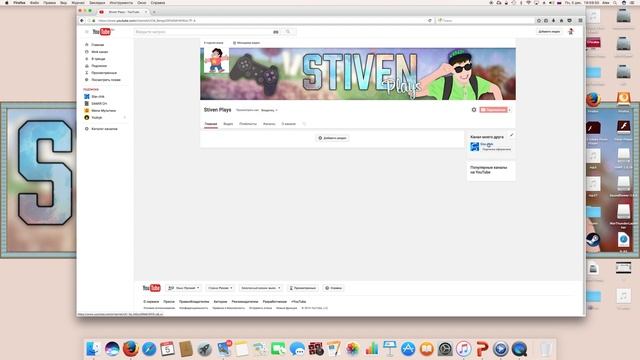The width and height of the screenshot is (640, 360).
Task: Select the Главная channel tab
Action: [211, 124]
